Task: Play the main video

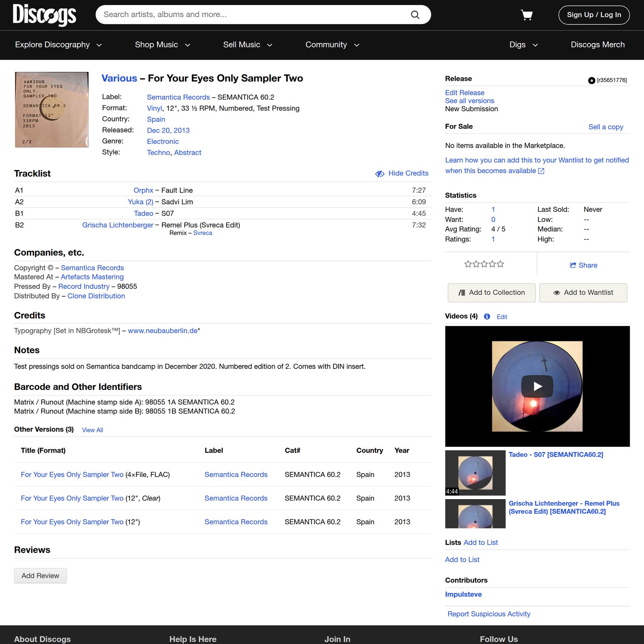Action: point(537,386)
